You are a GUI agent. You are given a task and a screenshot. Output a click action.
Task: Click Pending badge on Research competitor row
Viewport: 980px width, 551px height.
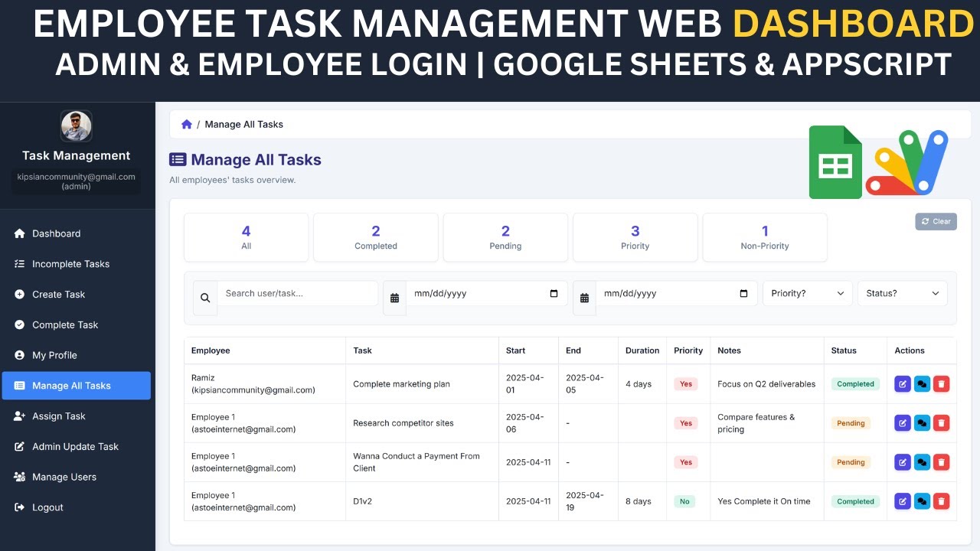click(x=851, y=423)
